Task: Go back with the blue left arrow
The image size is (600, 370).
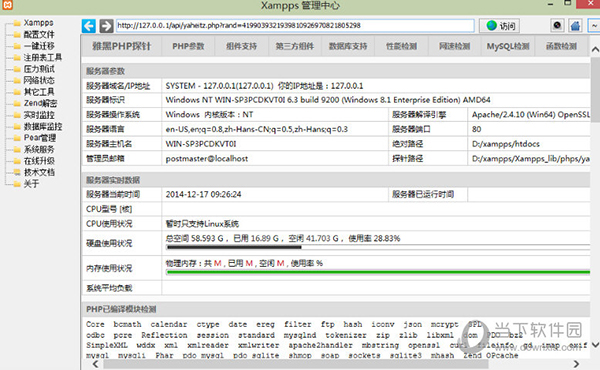Action: (x=89, y=26)
